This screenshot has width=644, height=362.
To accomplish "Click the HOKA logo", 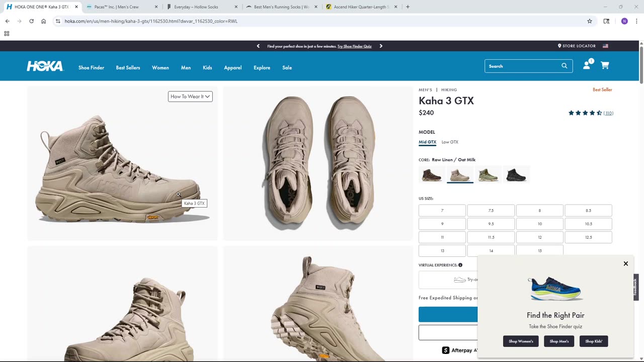I will pos(45,66).
